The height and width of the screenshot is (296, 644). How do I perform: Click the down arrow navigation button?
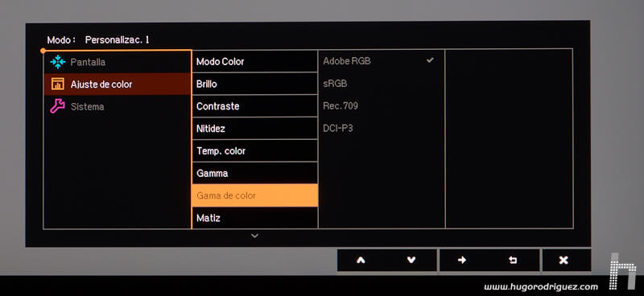(411, 260)
